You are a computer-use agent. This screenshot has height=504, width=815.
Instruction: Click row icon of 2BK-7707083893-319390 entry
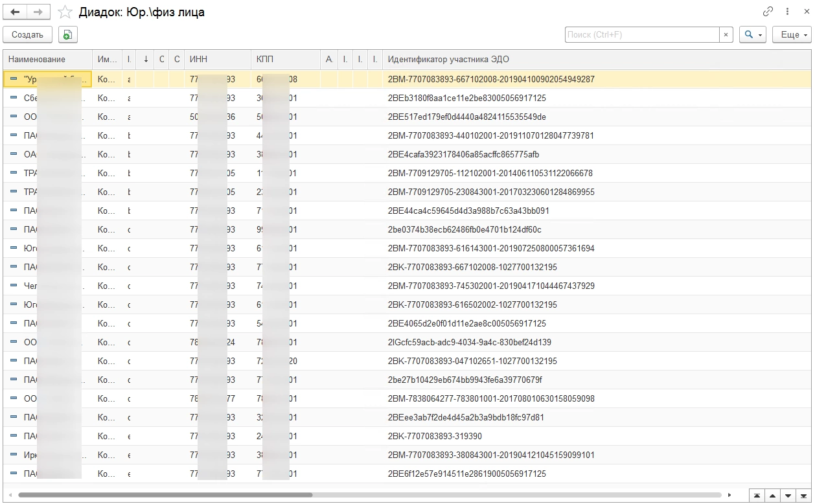click(x=14, y=437)
